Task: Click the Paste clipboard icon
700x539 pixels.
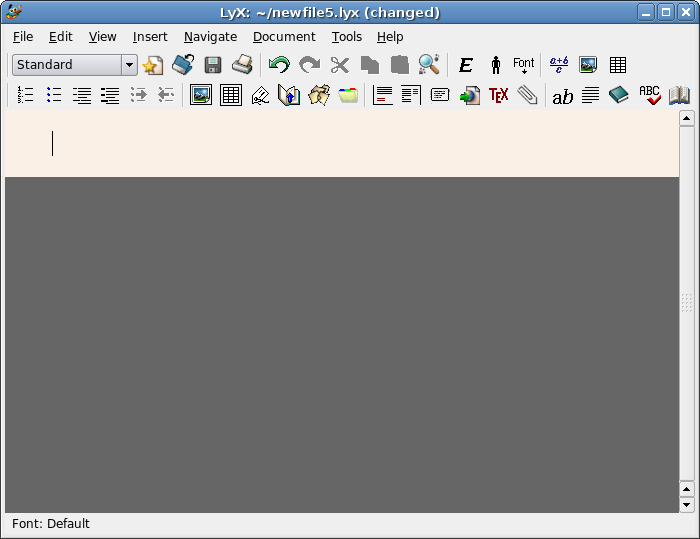Action: pyautogui.click(x=400, y=65)
